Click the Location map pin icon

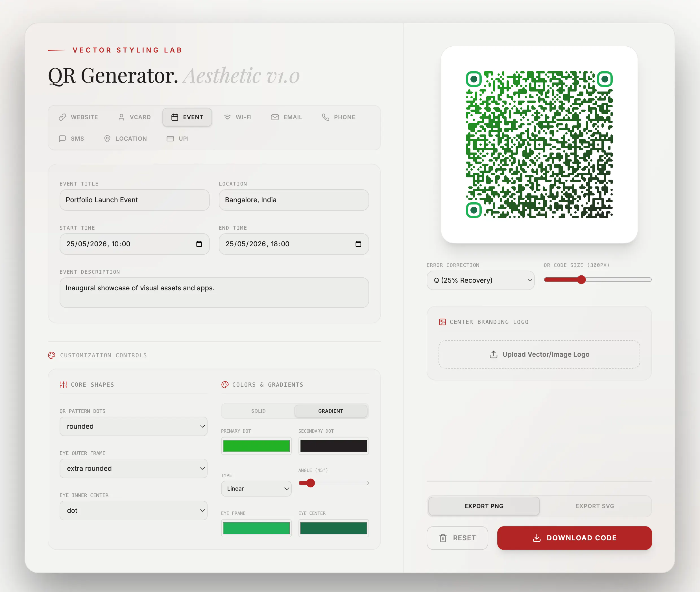(107, 139)
